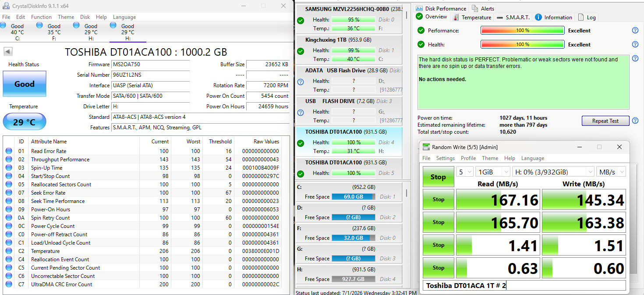
Task: Click green check icon beside Health label in Overview
Action: [421, 44]
